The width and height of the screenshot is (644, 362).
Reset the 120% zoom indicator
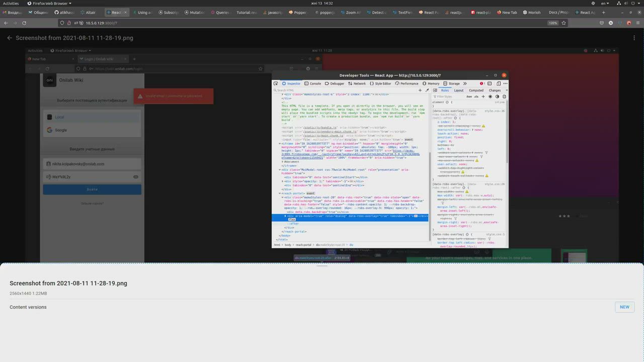pos(553,23)
